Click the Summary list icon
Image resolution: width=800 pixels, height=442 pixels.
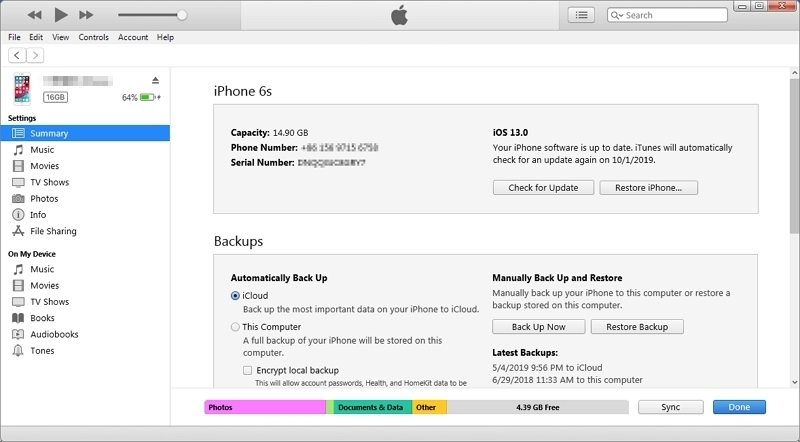[18, 133]
